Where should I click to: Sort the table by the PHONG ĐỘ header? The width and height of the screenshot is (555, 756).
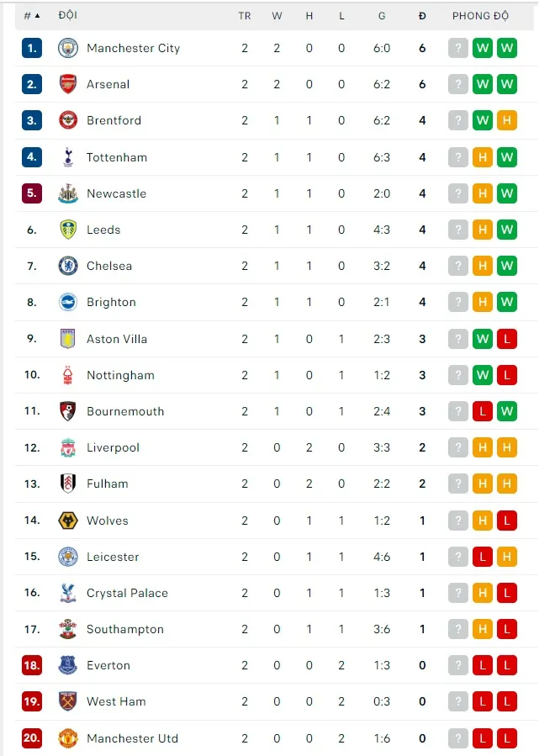tap(480, 15)
